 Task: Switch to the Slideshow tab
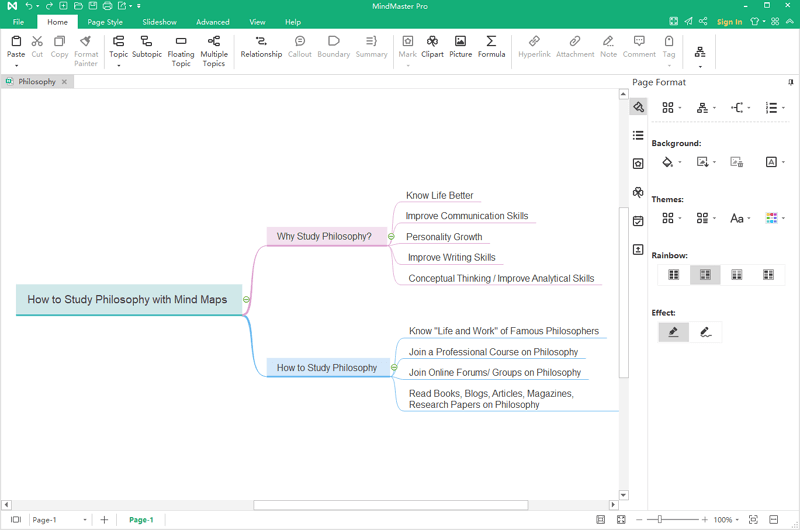click(159, 22)
